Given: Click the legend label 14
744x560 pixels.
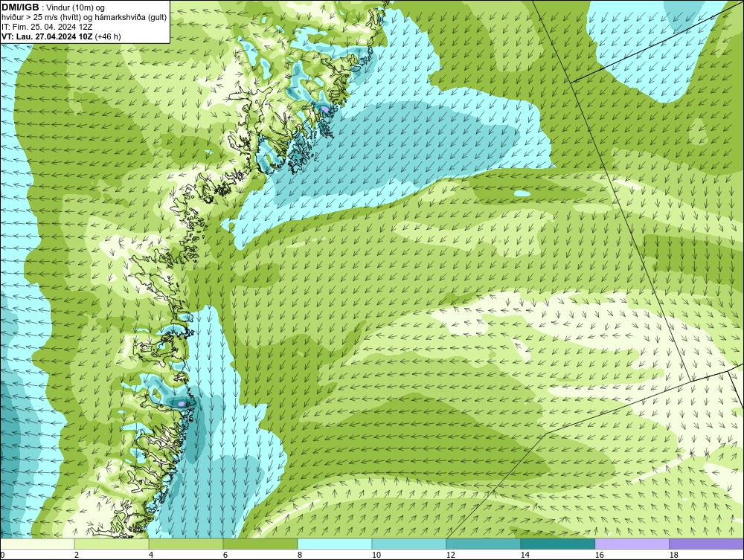Looking at the screenshot, I should (525, 555).
